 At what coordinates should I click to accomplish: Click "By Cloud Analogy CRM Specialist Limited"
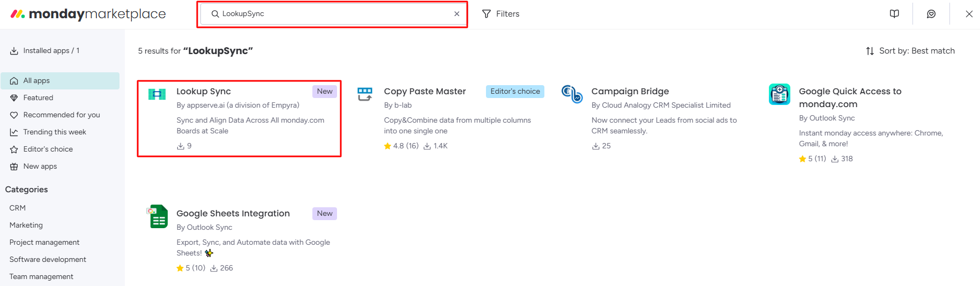(x=661, y=106)
